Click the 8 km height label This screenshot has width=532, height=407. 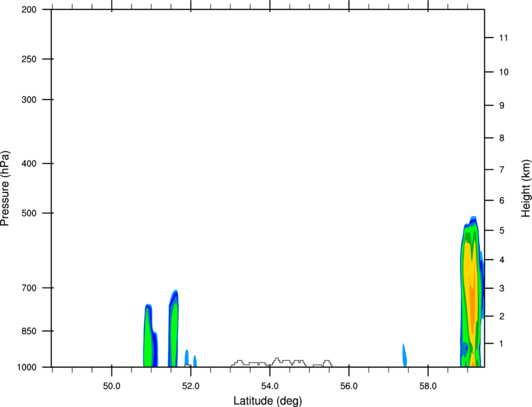[502, 138]
